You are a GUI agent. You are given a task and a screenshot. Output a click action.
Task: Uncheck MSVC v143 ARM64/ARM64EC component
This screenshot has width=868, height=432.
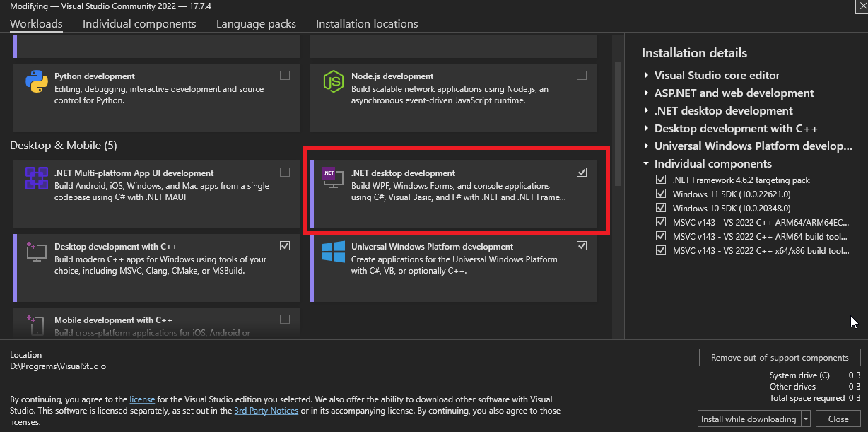tap(661, 222)
